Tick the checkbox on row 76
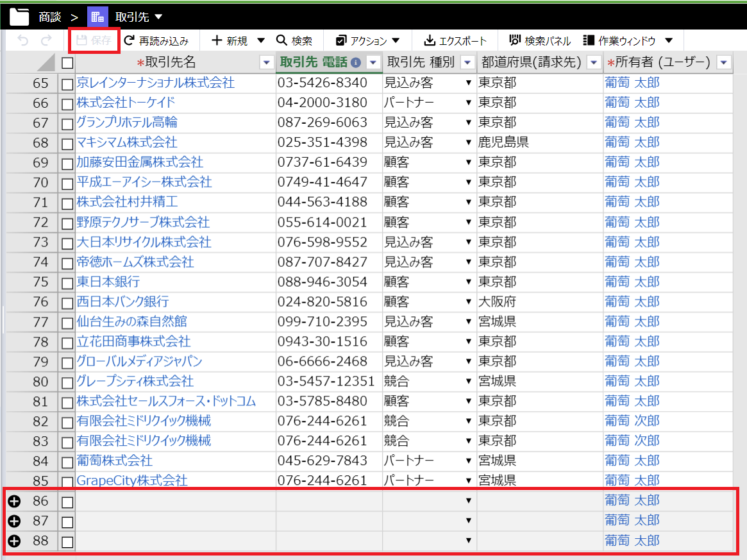 [x=67, y=303]
